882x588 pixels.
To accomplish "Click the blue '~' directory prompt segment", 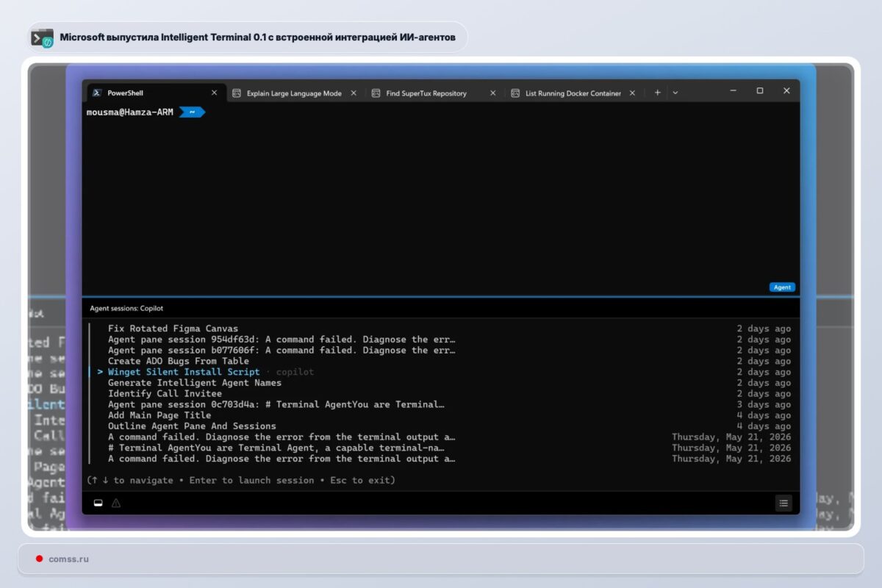I will 192,112.
